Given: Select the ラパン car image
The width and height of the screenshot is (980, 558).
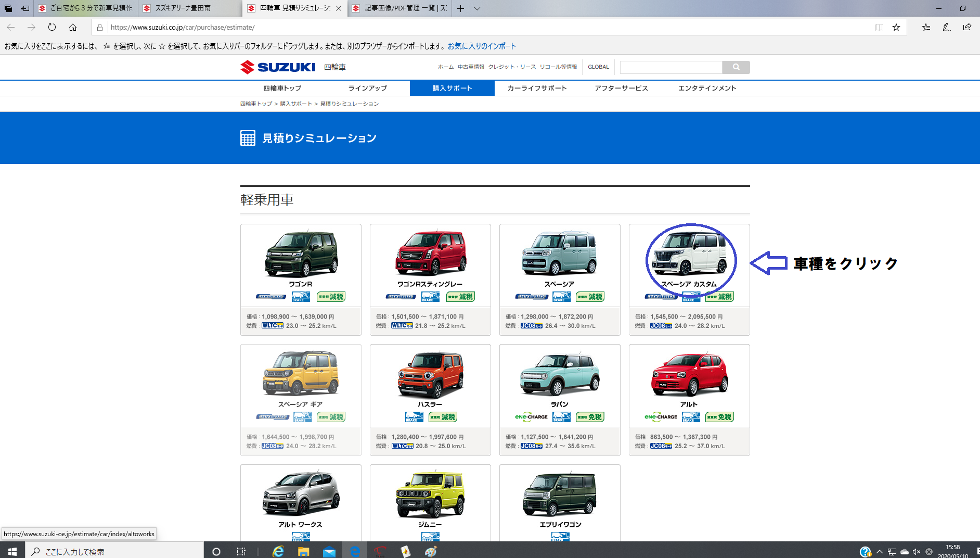Looking at the screenshot, I should click(560, 375).
